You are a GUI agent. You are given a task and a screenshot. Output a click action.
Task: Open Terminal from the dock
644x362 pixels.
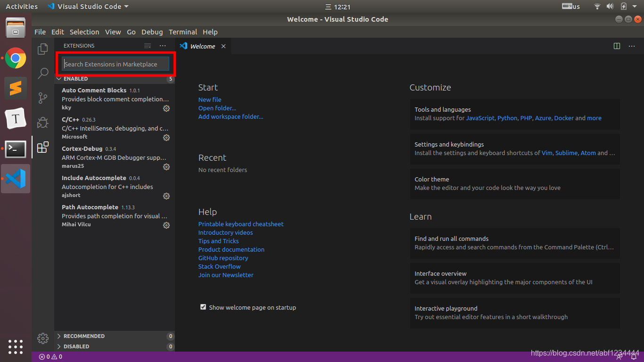16,149
